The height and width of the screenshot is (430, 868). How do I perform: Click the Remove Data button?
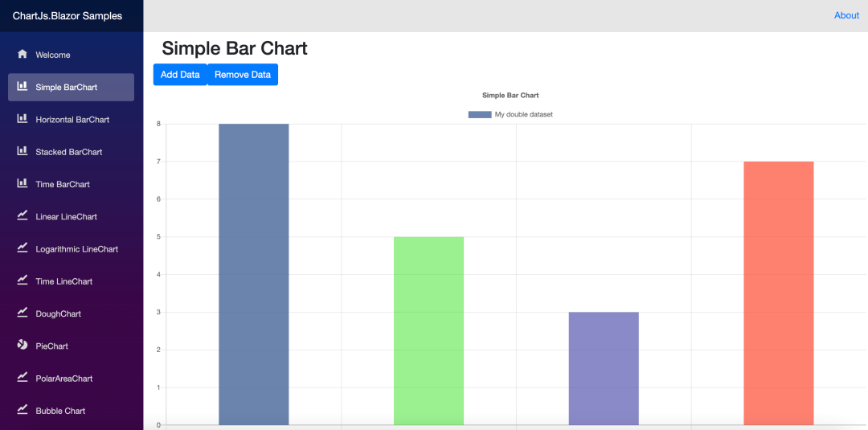(243, 75)
